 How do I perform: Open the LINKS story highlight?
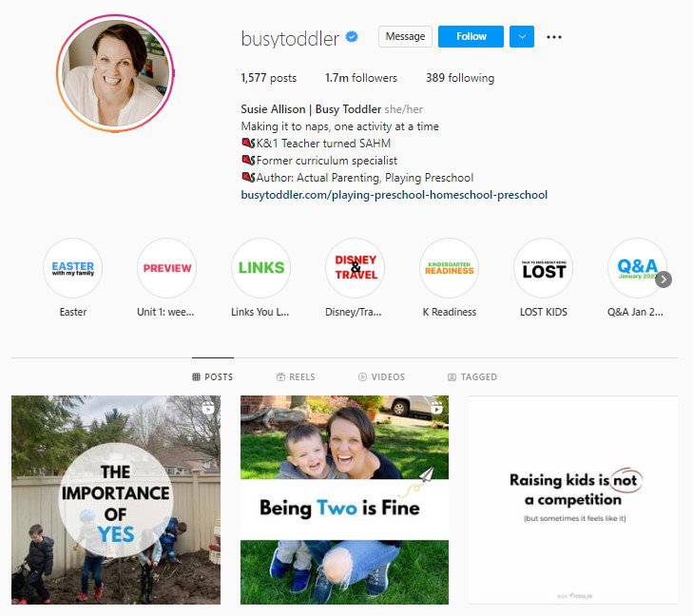(x=261, y=268)
